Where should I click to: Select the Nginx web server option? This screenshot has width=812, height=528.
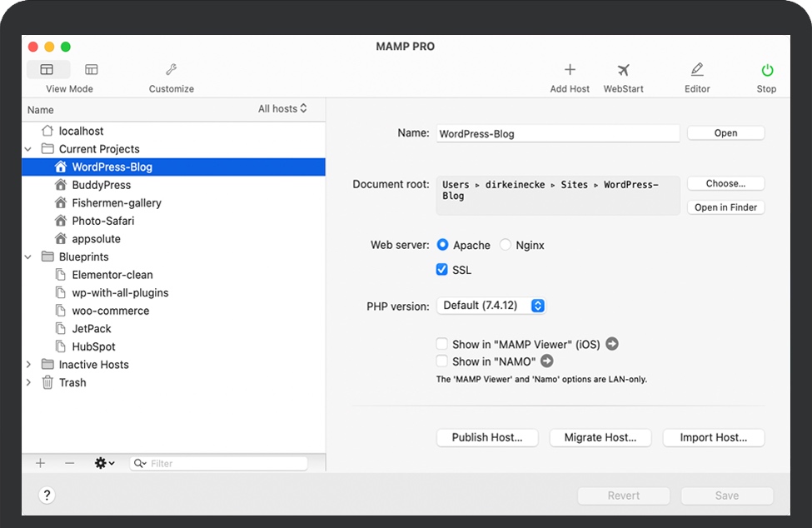pyautogui.click(x=506, y=245)
